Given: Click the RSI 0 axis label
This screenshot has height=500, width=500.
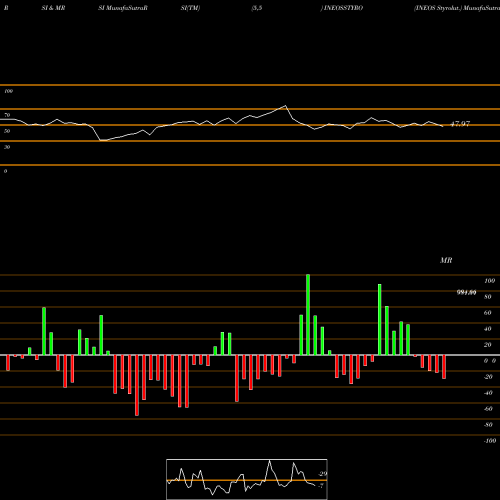Looking at the screenshot, I should (5, 171).
